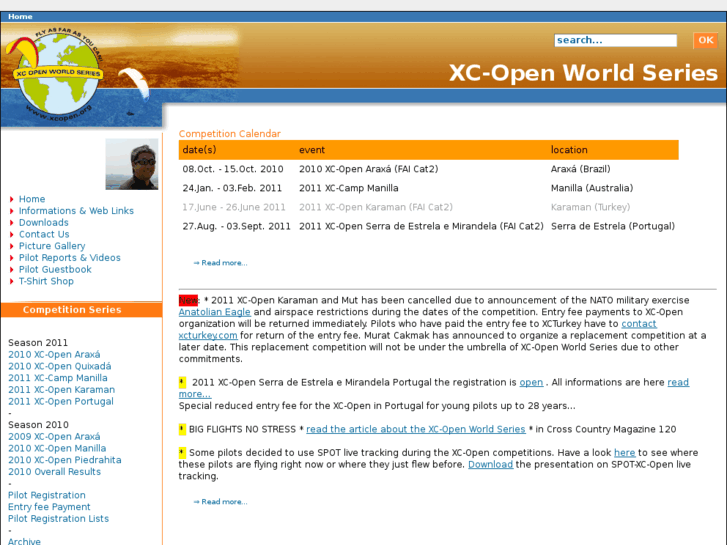Open 2011 XC-Camp Manilla sidebar link
Viewport: 727px width, 545px height.
58,378
